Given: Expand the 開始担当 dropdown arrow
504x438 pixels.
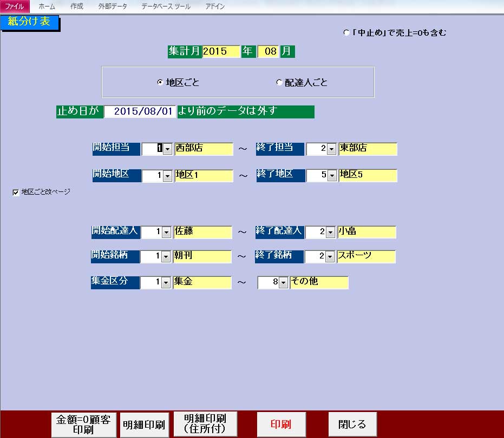Looking at the screenshot, I should tap(167, 149).
